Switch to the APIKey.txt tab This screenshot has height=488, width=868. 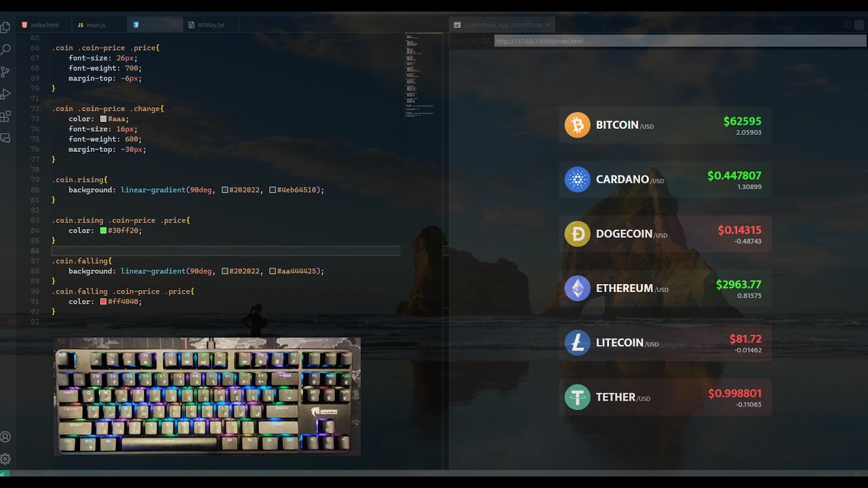pos(210,25)
